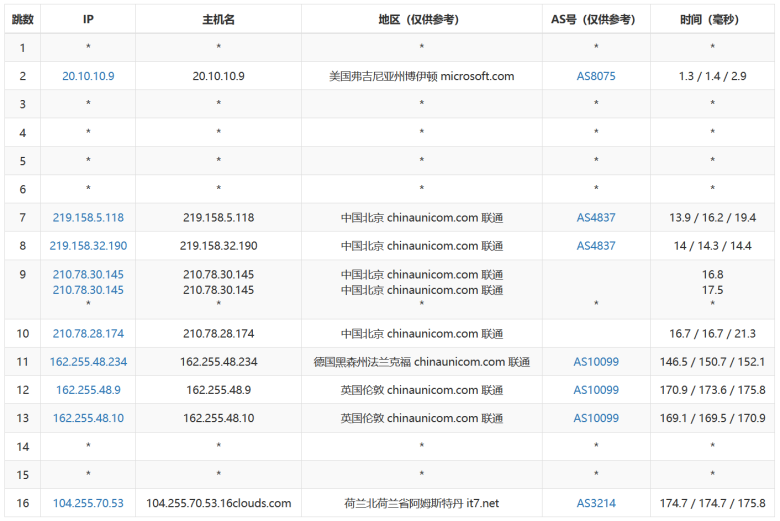Open the 210.78.28.174 IP link
Viewport: 780px width, 521px height.
(x=88, y=334)
